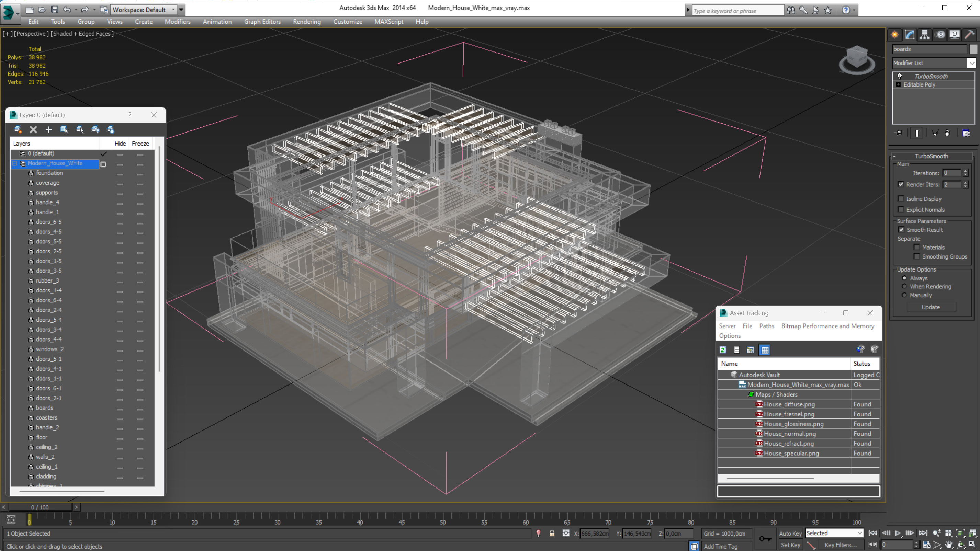Image resolution: width=980 pixels, height=551 pixels.
Task: Open the Utilities panel hammer icon
Action: tap(969, 35)
